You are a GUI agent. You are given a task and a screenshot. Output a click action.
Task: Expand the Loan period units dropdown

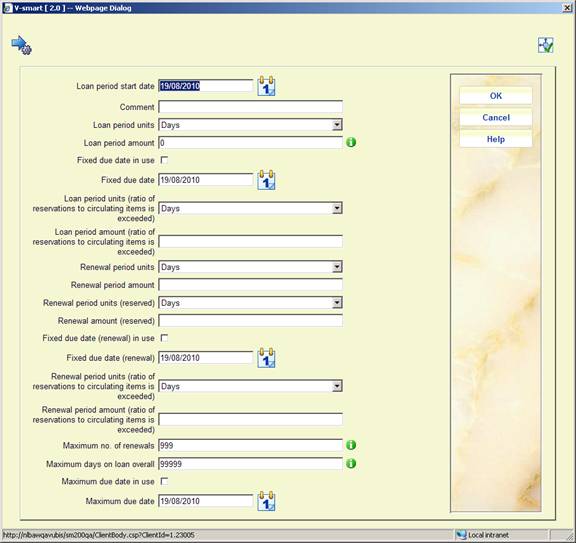point(250,125)
